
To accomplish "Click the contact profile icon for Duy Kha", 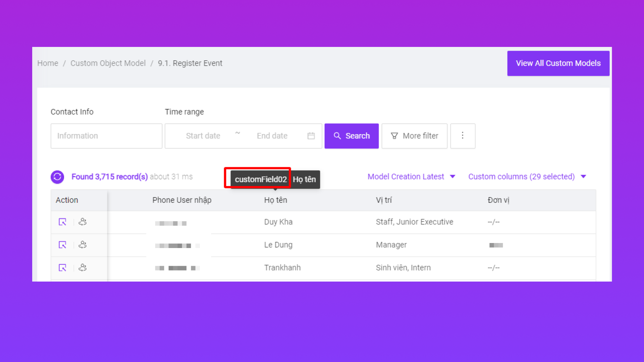I will pos(83,222).
